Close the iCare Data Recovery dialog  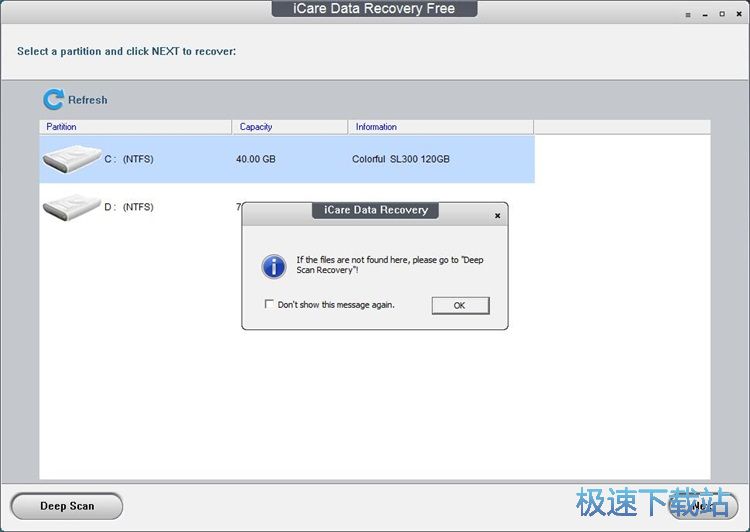click(x=497, y=216)
